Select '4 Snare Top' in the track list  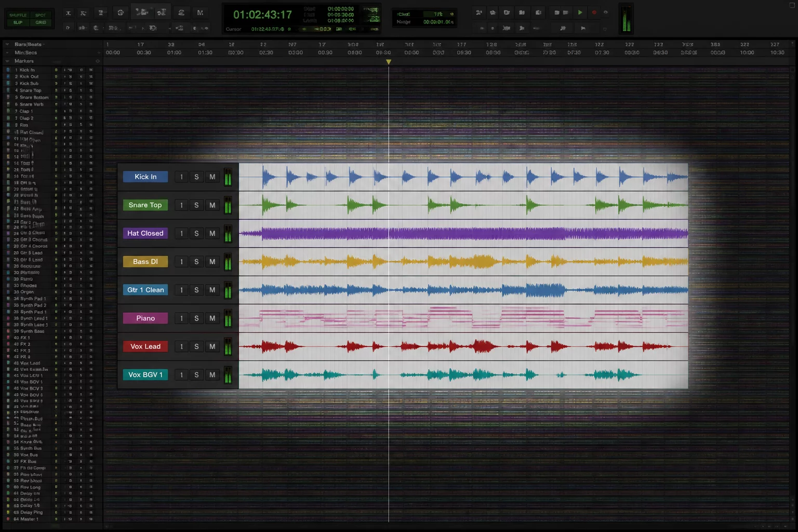[x=28, y=90]
